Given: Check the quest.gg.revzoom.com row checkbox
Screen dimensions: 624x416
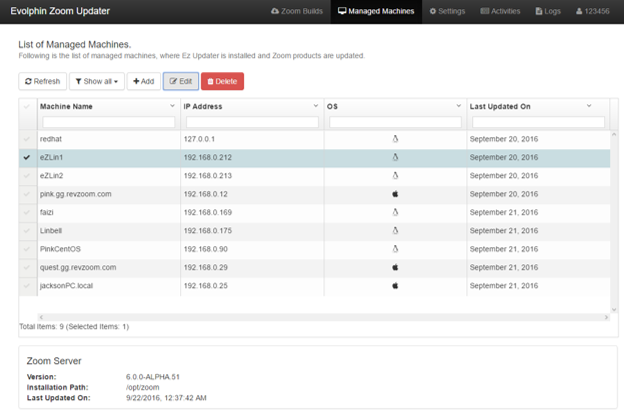Looking at the screenshot, I should pos(27,267).
